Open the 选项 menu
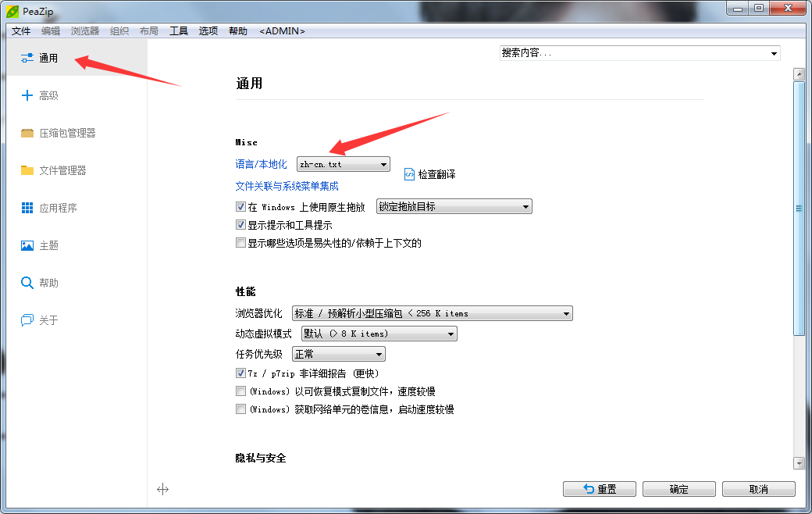This screenshot has width=812, height=514. pos(208,31)
